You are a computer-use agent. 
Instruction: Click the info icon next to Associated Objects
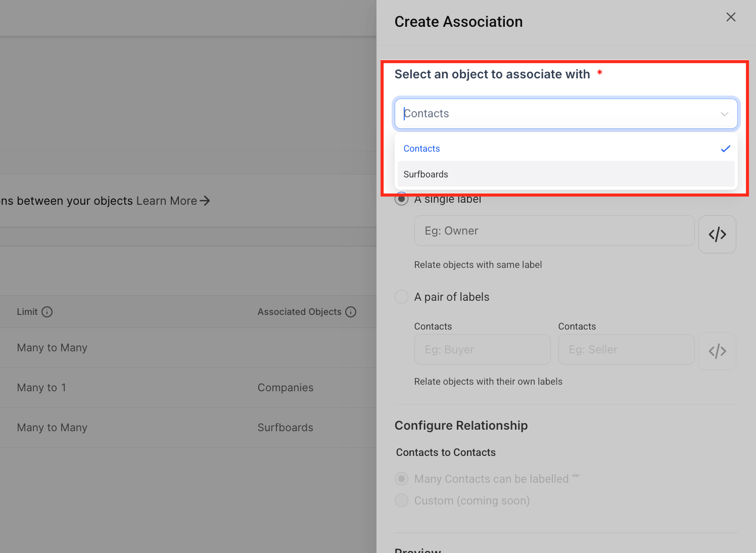click(351, 312)
